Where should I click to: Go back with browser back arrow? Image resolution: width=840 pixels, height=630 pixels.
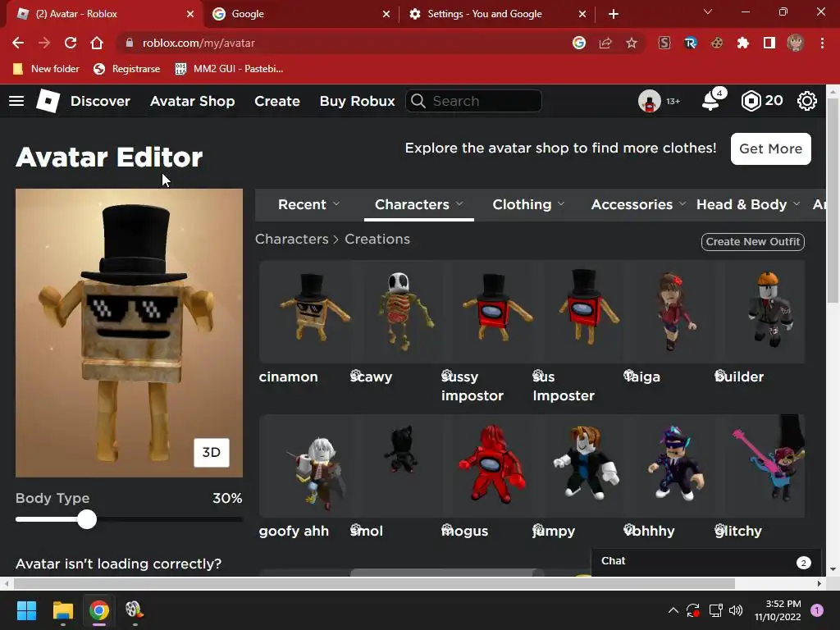[x=18, y=43]
